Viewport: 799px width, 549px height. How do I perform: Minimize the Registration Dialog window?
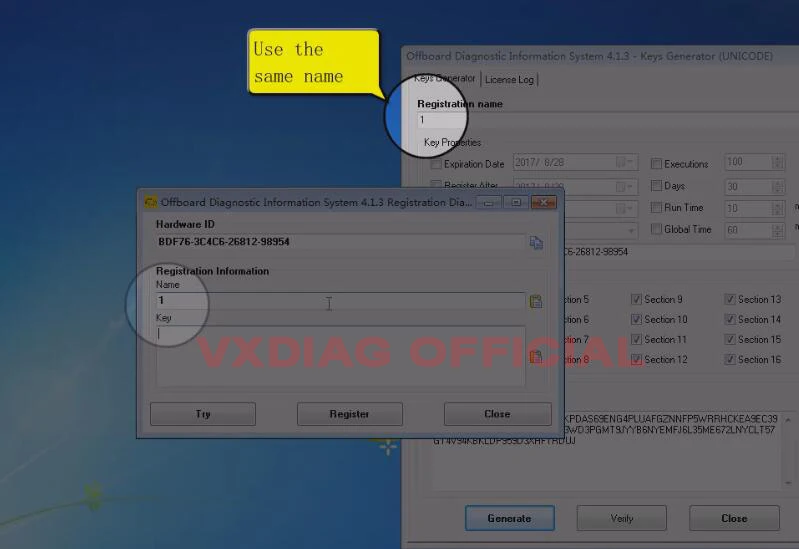pyautogui.click(x=489, y=202)
